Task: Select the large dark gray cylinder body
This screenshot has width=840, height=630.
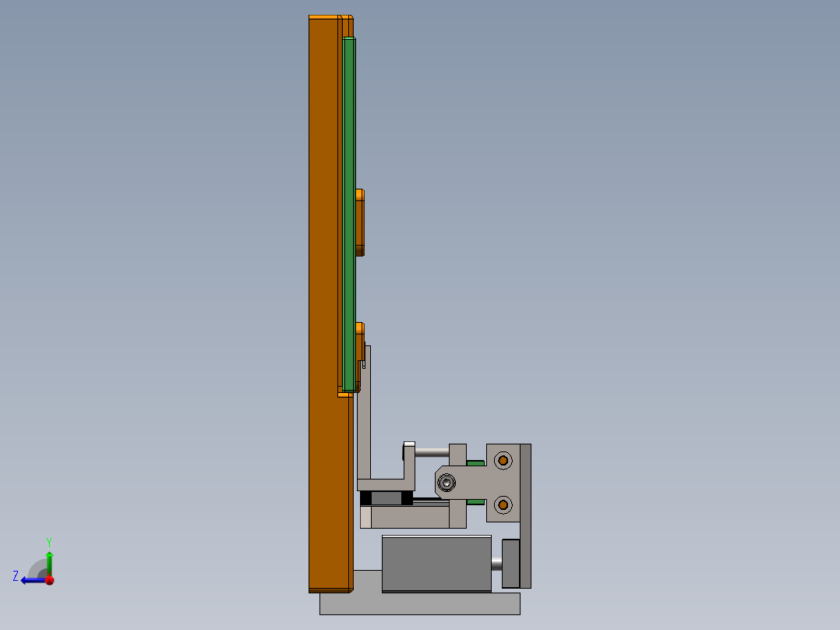Action: 436,564
